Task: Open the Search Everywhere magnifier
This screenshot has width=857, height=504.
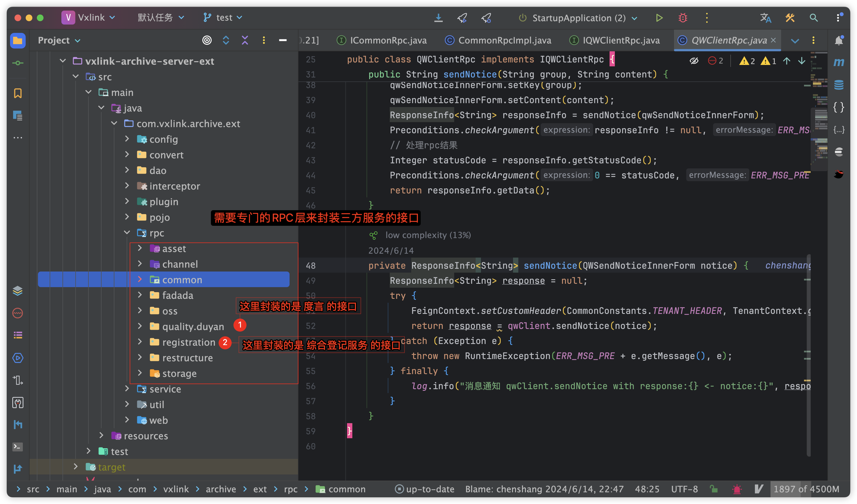Action: point(813,18)
